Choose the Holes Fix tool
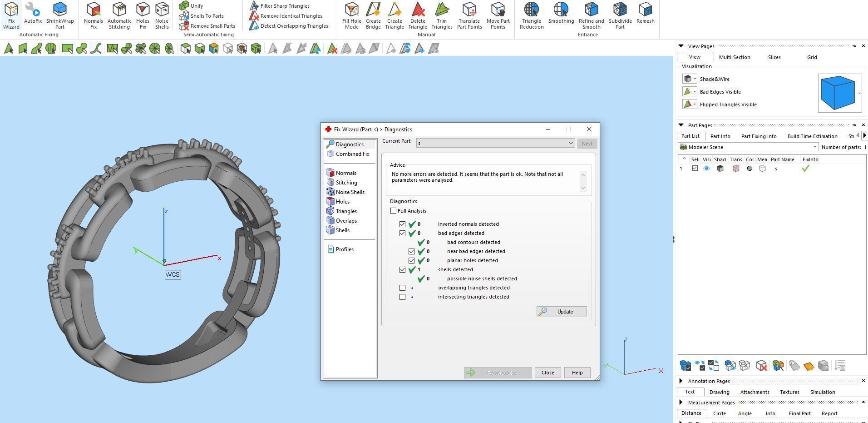 point(143,16)
